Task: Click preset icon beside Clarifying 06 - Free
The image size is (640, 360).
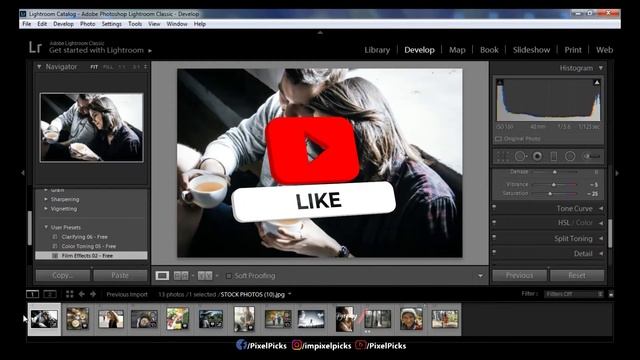Action: (55, 237)
